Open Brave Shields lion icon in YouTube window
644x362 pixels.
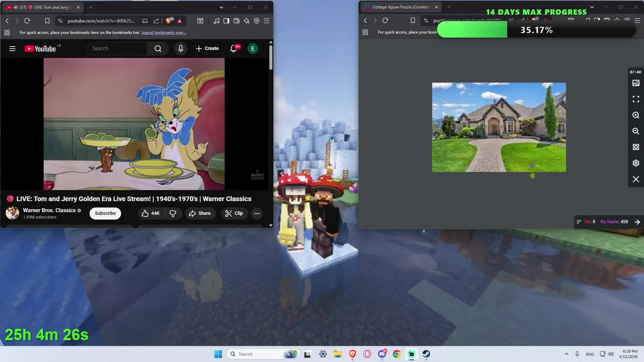[x=169, y=21]
